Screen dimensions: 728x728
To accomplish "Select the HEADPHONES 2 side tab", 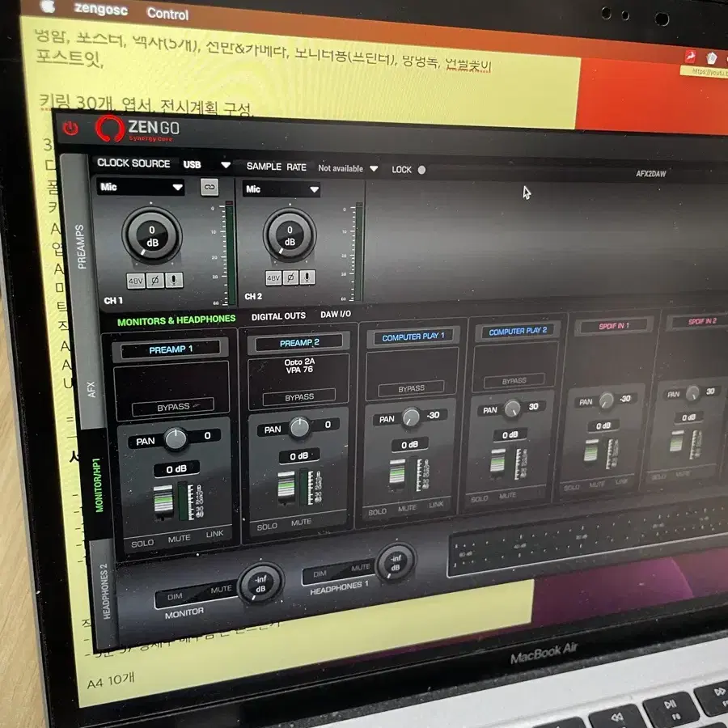I will pos(105,590).
